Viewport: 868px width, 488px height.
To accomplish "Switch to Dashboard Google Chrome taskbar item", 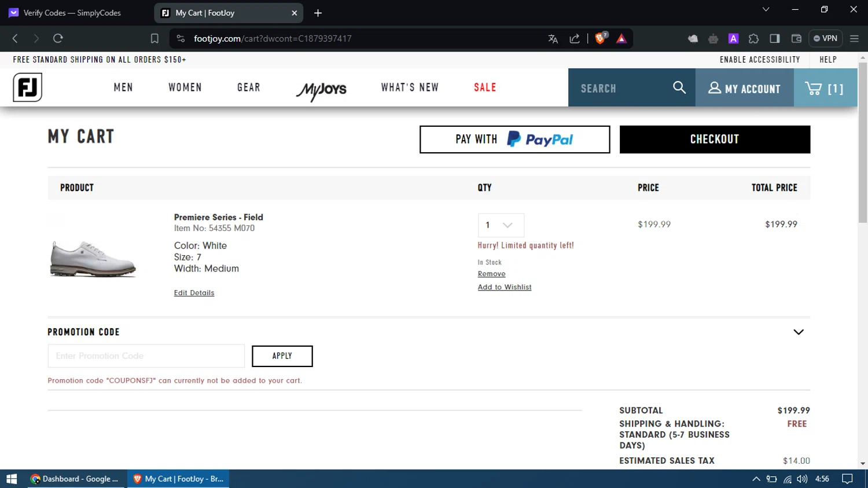I will point(75,479).
